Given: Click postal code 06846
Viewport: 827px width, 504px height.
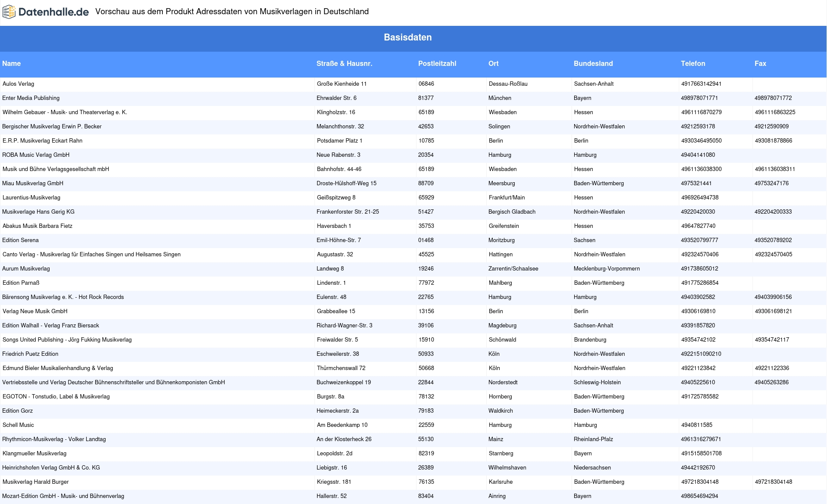Looking at the screenshot, I should [x=426, y=84].
